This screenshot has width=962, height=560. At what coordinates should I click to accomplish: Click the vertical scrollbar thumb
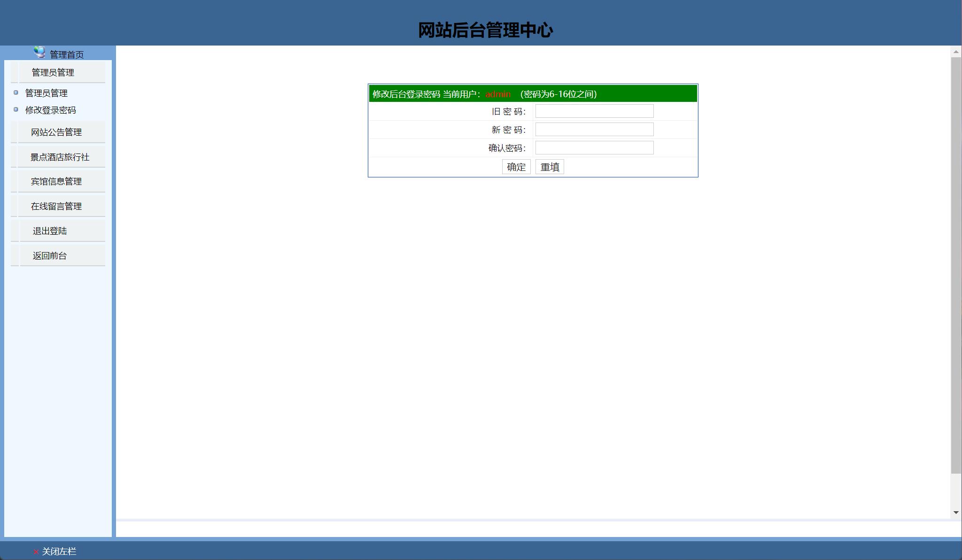click(955, 265)
